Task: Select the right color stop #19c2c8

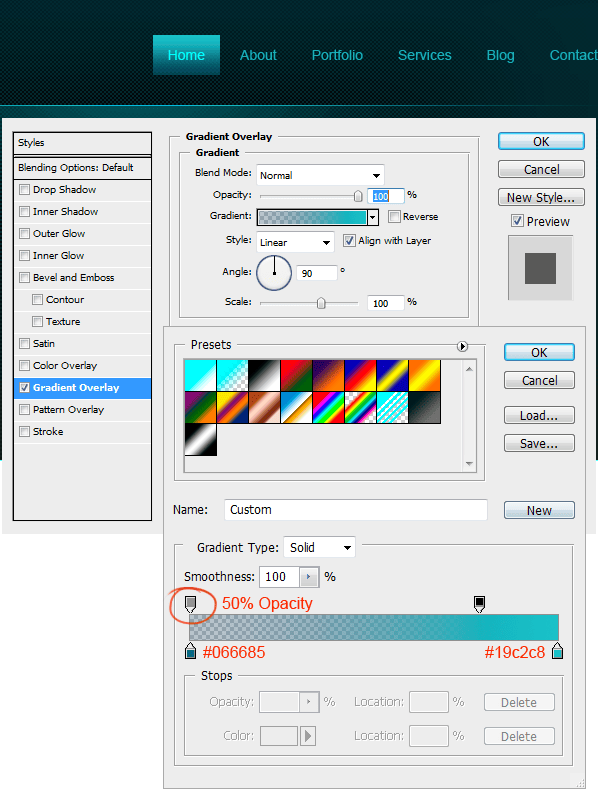Action: click(557, 651)
